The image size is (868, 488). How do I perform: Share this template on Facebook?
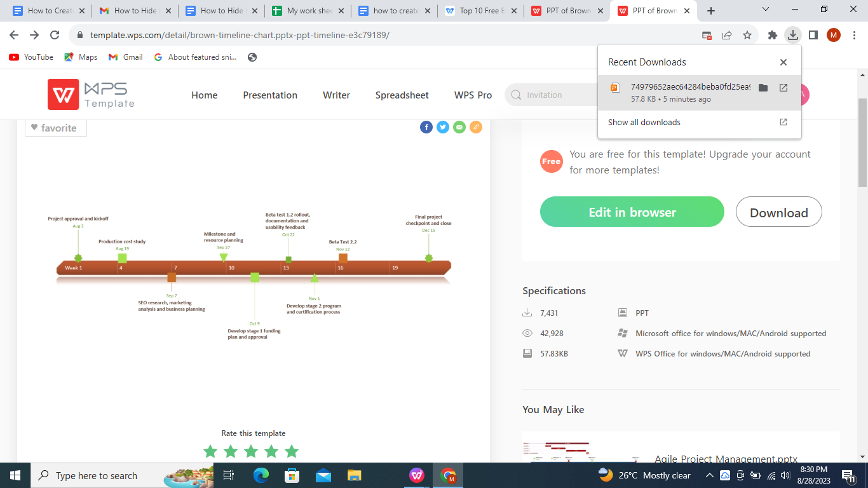426,127
